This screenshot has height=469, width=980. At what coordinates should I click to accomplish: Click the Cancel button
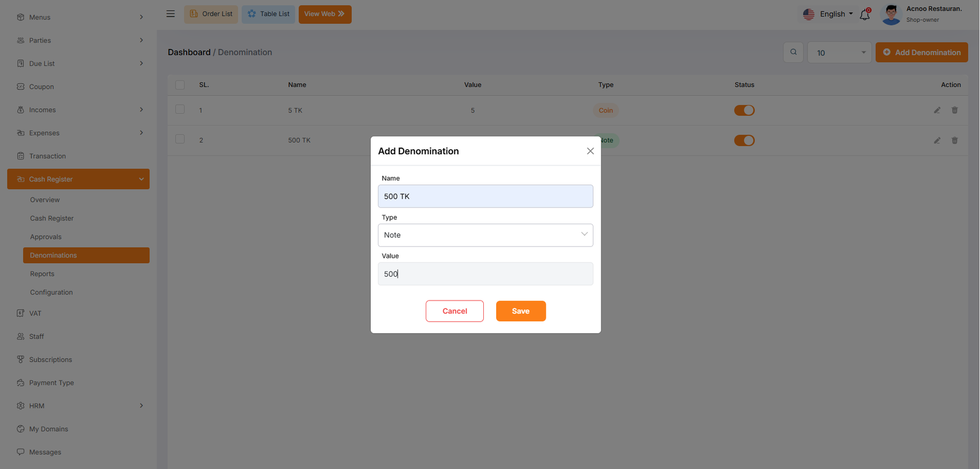click(454, 311)
